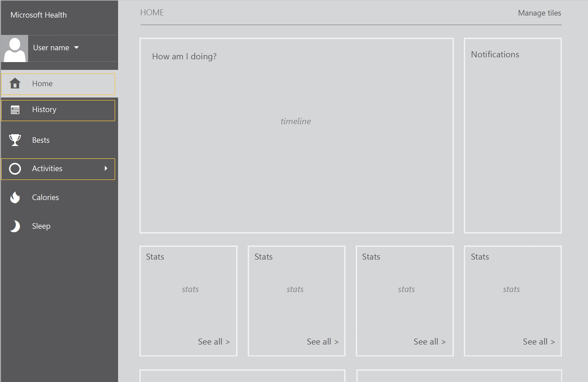Click See all in first Stats tile

[x=214, y=342]
